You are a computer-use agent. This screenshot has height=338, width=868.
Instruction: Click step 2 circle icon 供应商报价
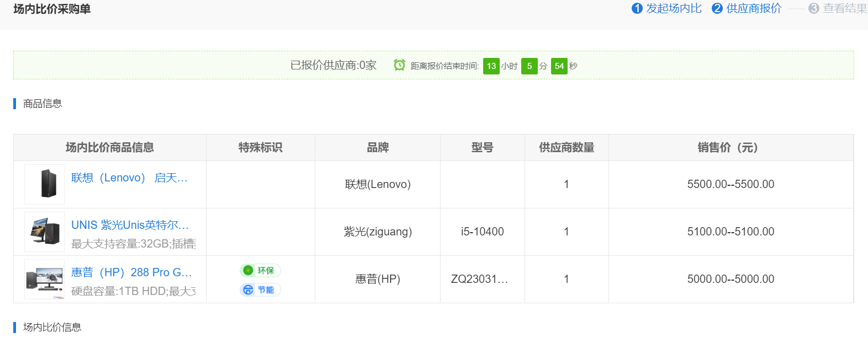click(x=717, y=8)
